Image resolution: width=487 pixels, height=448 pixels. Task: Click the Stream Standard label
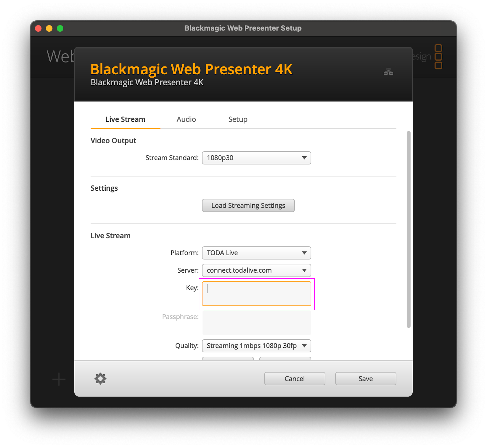pyautogui.click(x=172, y=158)
